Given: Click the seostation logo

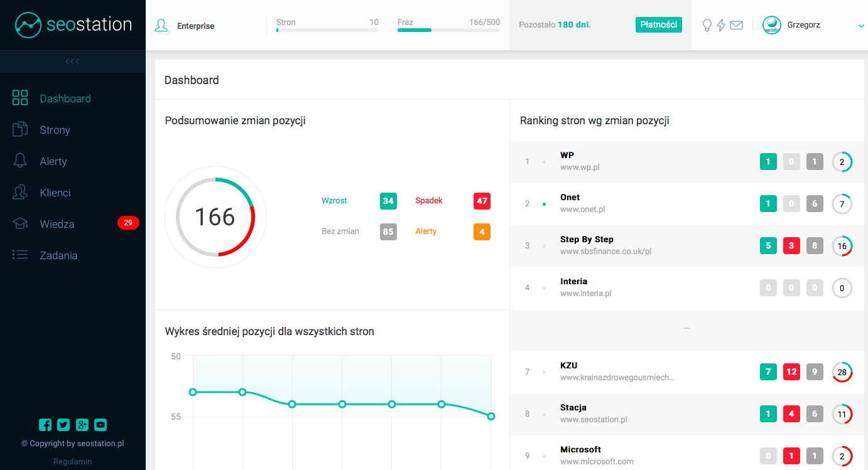Looking at the screenshot, I should (73, 25).
